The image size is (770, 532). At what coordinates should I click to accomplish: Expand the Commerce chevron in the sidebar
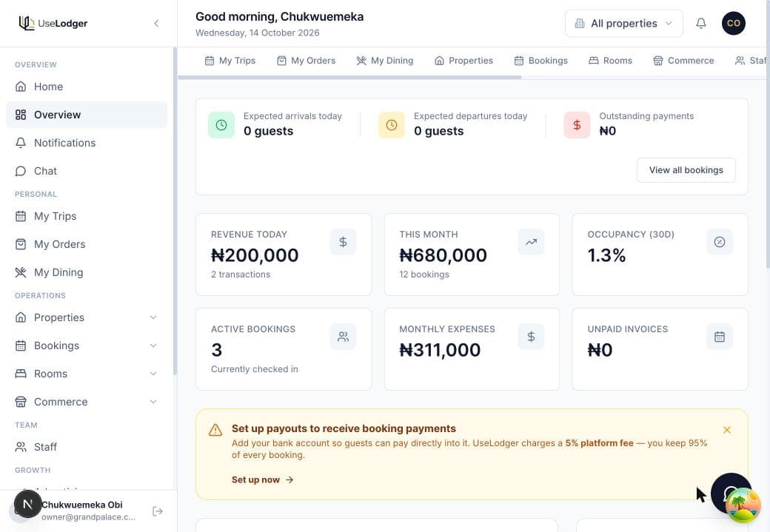[153, 402]
